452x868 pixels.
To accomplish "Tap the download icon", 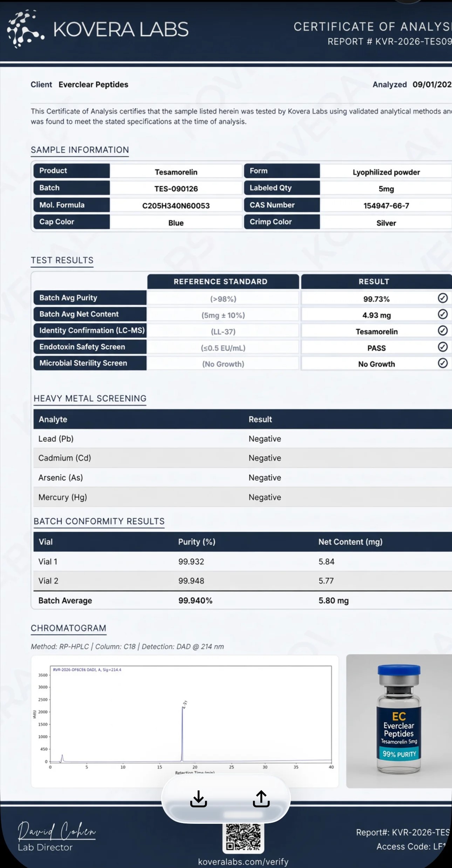I will 199,799.
